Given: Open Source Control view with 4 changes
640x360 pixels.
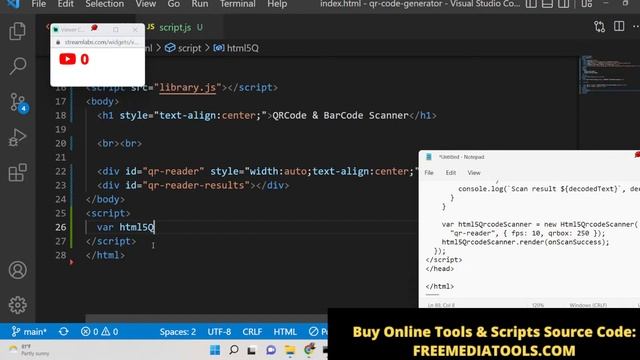Looking at the screenshot, I should coord(18,102).
